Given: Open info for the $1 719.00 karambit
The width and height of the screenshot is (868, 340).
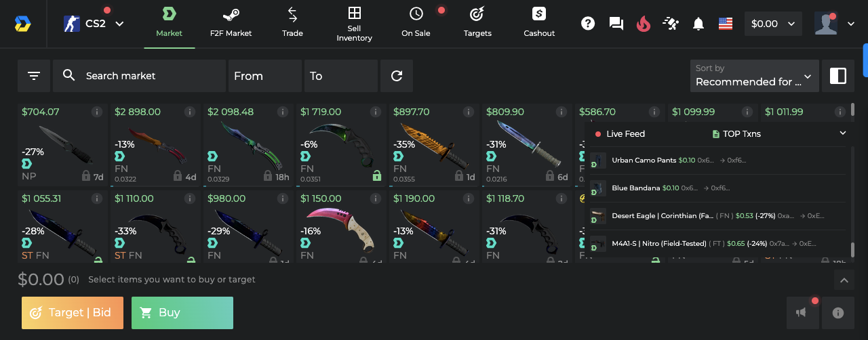Looking at the screenshot, I should click(x=375, y=112).
